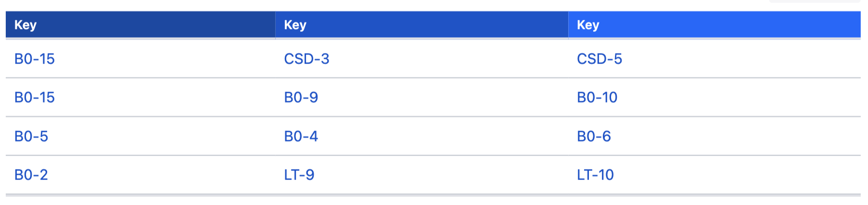The width and height of the screenshot is (868, 205).
Task: Go to issue B0-9
Action: click(301, 97)
